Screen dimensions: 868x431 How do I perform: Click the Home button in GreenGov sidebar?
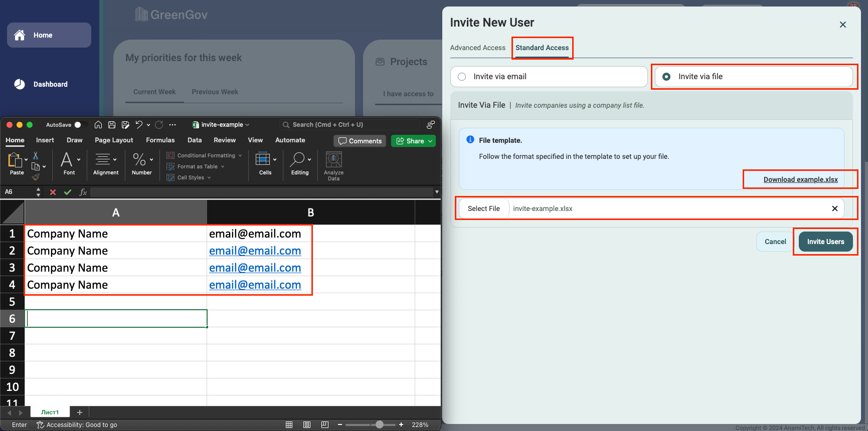(49, 35)
